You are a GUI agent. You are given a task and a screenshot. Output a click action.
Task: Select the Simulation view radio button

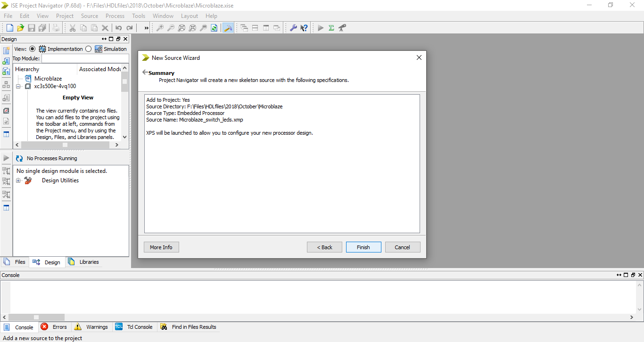89,49
